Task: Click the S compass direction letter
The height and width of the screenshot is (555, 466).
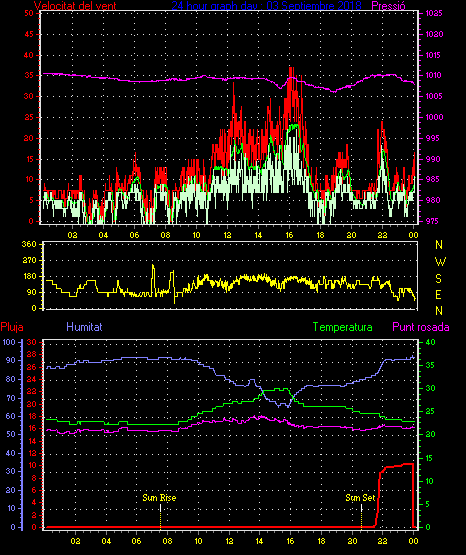Action: pos(438,279)
